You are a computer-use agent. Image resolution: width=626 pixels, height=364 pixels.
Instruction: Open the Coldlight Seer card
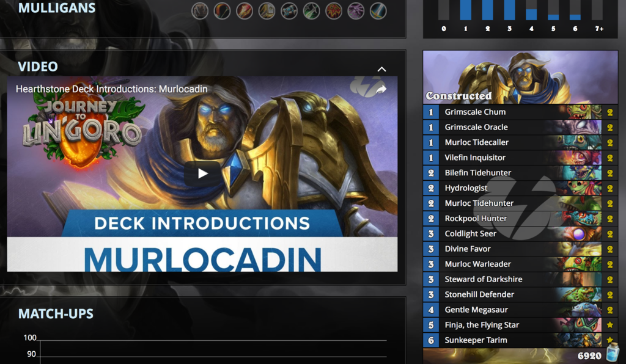[x=520, y=234]
